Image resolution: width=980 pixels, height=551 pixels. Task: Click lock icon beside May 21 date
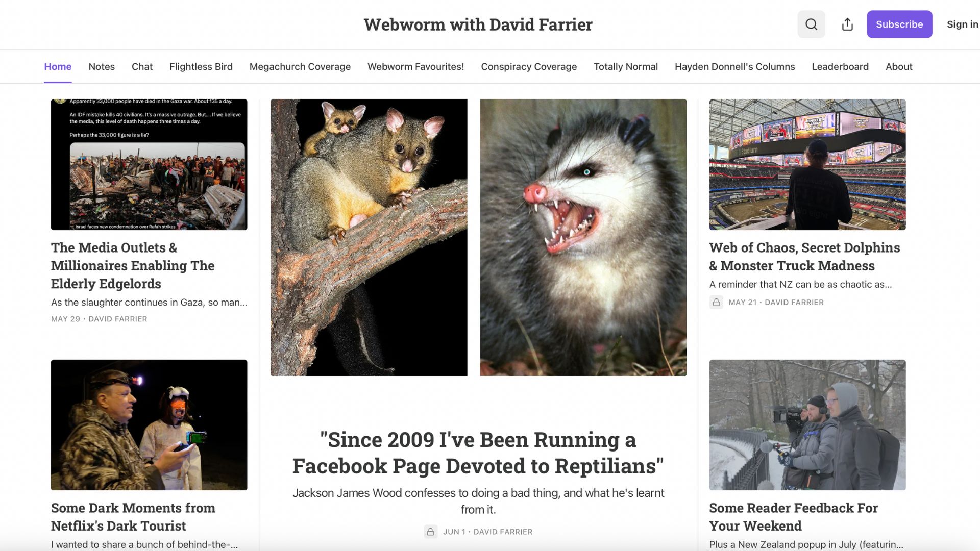(716, 302)
